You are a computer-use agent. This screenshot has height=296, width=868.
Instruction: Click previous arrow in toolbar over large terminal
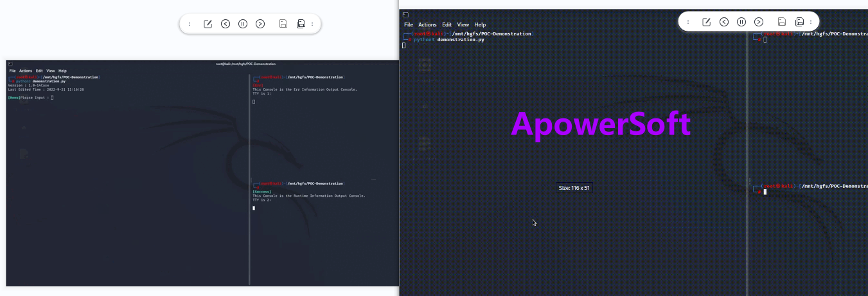[x=724, y=22]
